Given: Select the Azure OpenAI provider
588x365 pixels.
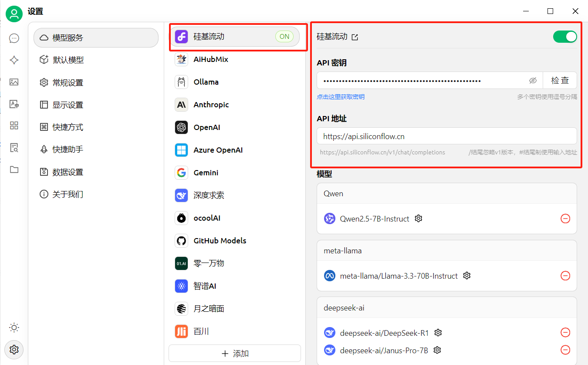Looking at the screenshot, I should (235, 150).
